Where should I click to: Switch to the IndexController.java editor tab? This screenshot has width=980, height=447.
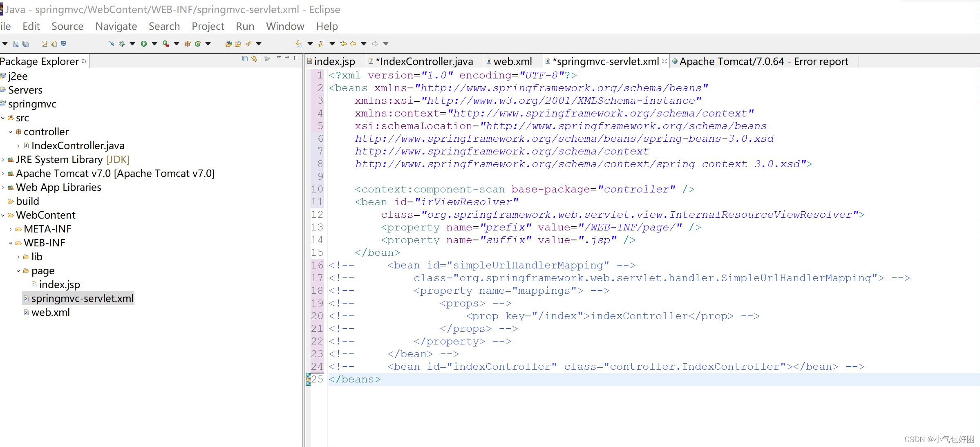click(x=424, y=61)
